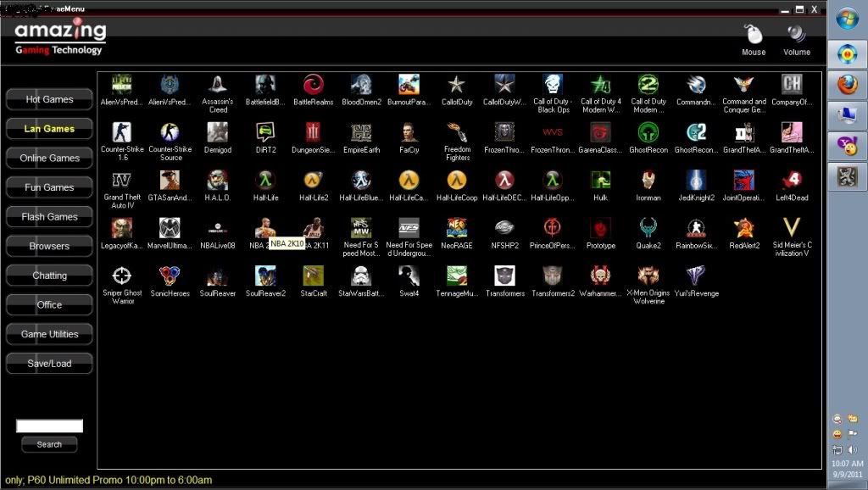868x490 pixels.
Task: Launch the DiRT2 racing game
Action: click(x=265, y=133)
